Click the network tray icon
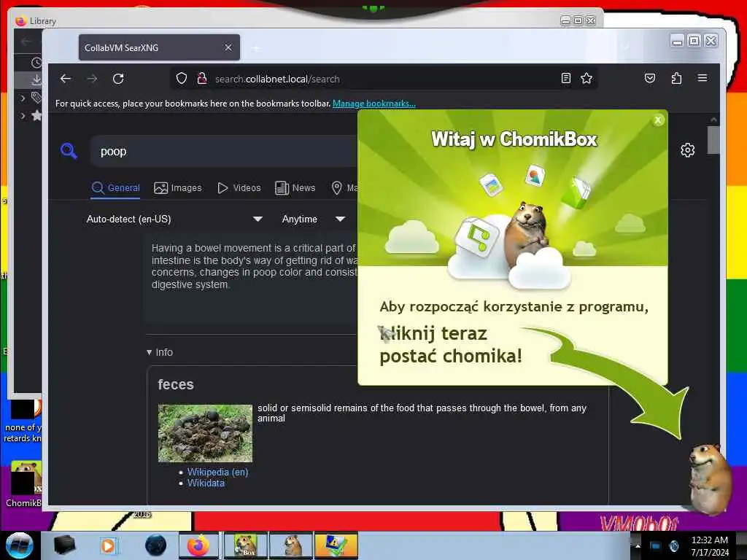Viewport: 747px width, 560px height. pyautogui.click(x=656, y=546)
